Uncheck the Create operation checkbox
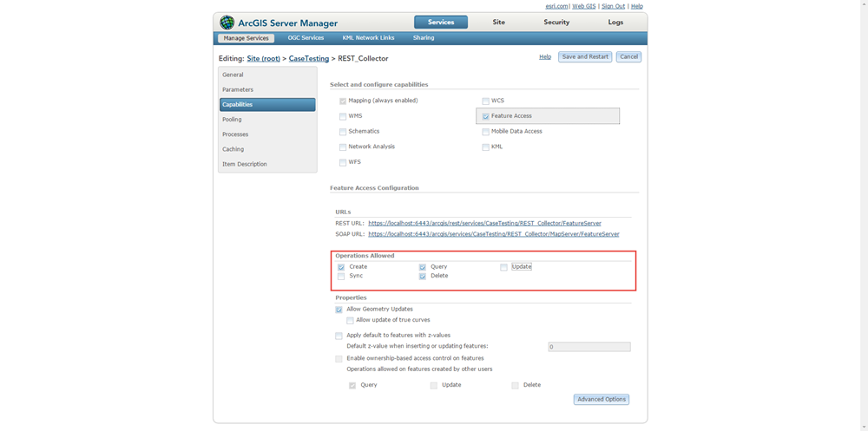 [341, 267]
